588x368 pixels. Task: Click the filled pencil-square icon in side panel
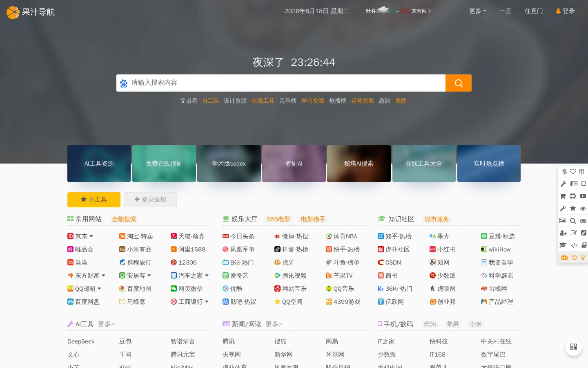(584, 233)
